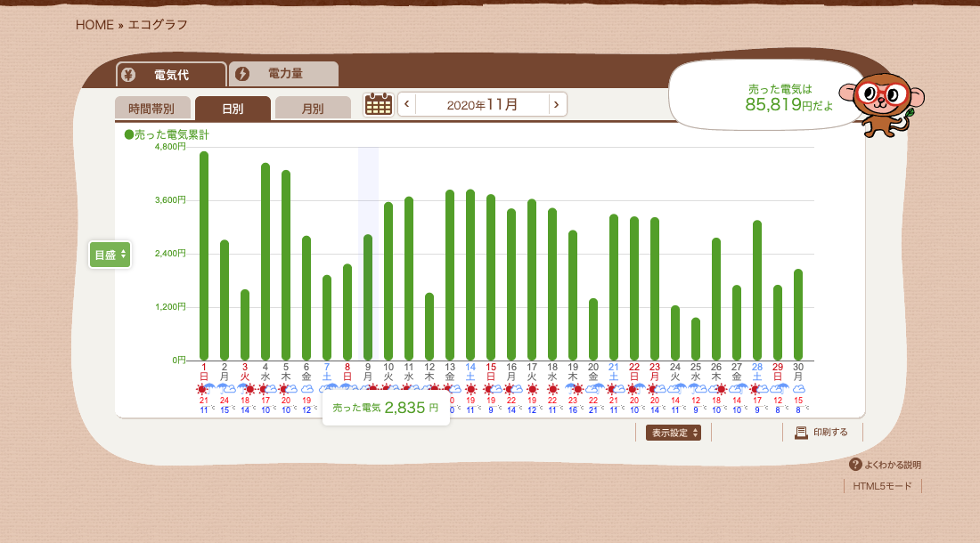The height and width of the screenshot is (543, 980).
Task: Go to next month arrow
Action: [x=556, y=104]
